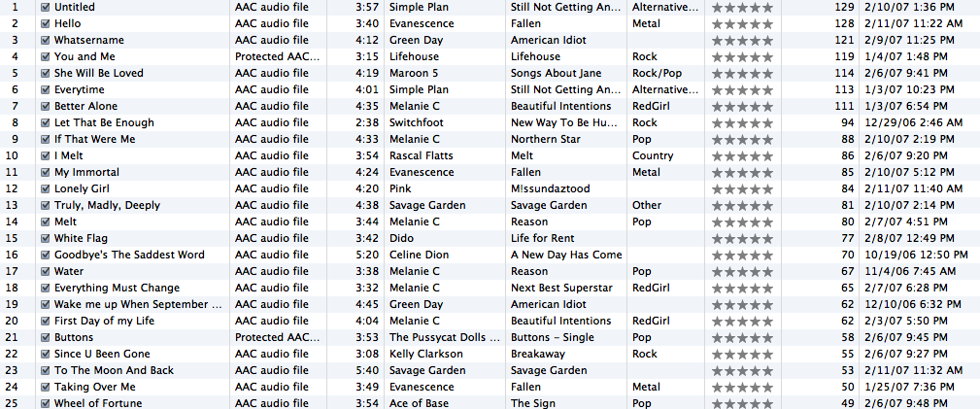Select Let That Be Enough row title

104,122
